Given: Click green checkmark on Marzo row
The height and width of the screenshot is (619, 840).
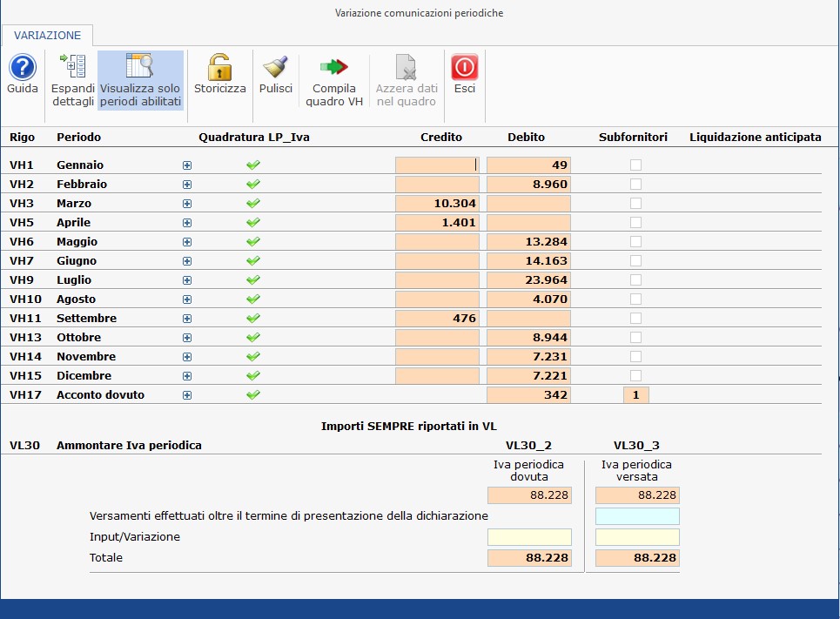Looking at the screenshot, I should point(253,203).
